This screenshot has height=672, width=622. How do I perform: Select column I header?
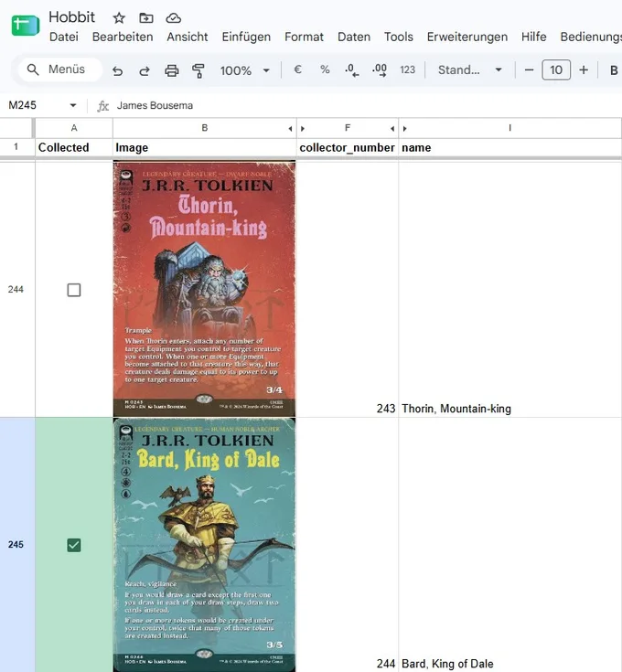click(x=510, y=128)
